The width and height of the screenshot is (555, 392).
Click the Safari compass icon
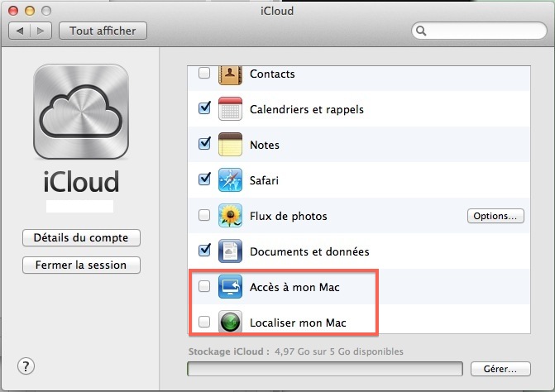[229, 180]
